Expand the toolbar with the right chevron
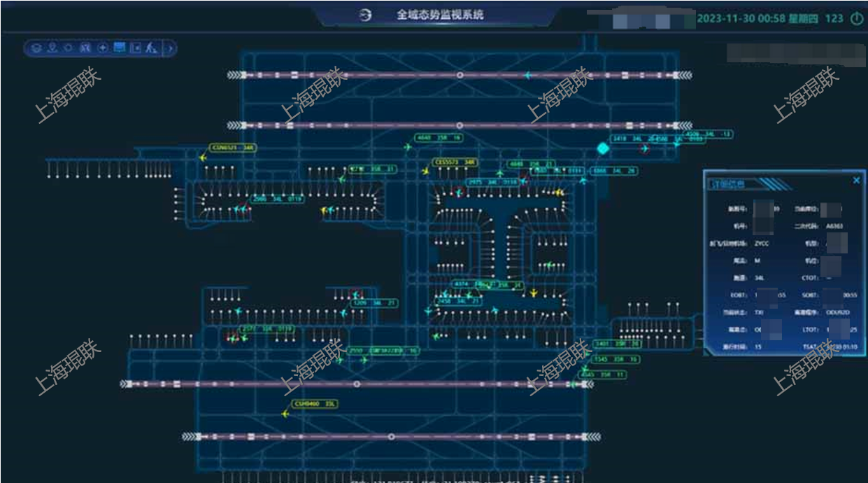868x483 pixels. pyautogui.click(x=169, y=48)
